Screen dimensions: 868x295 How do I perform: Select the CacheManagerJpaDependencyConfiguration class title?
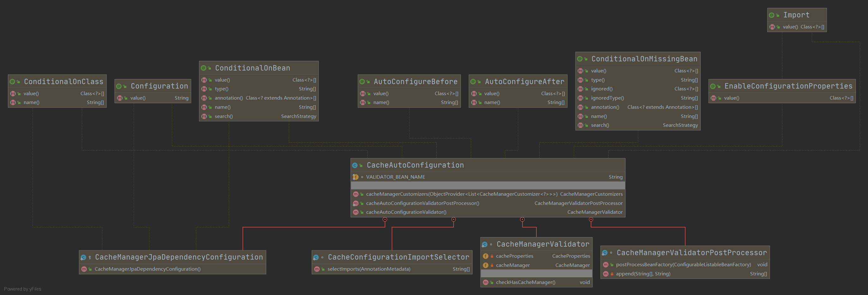pos(179,257)
